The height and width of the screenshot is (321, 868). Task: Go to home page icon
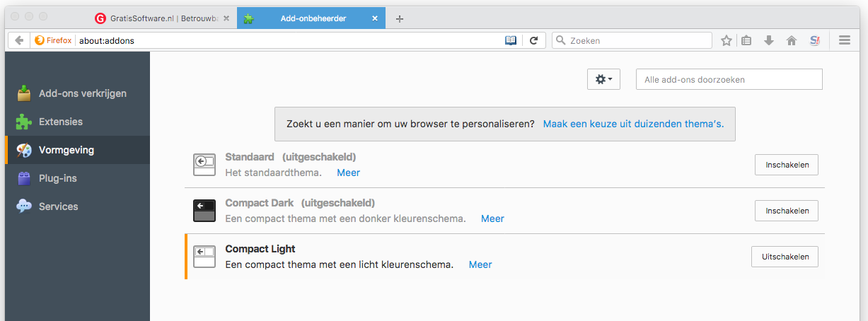pos(792,41)
